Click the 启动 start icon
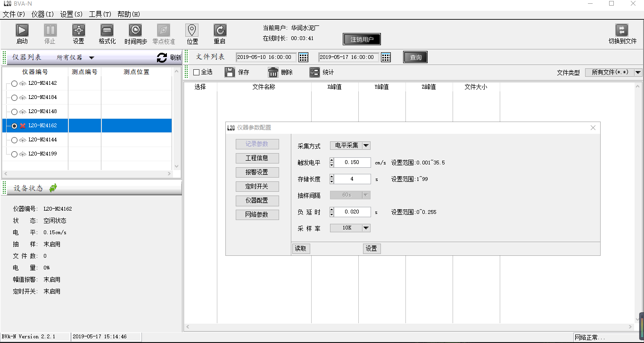Viewport: 644px width, 343px height. 22,31
